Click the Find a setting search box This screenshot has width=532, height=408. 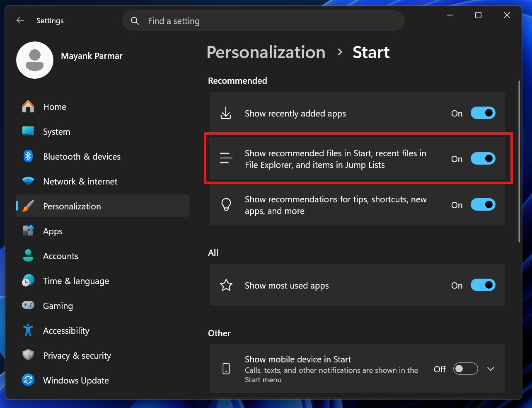[264, 21]
